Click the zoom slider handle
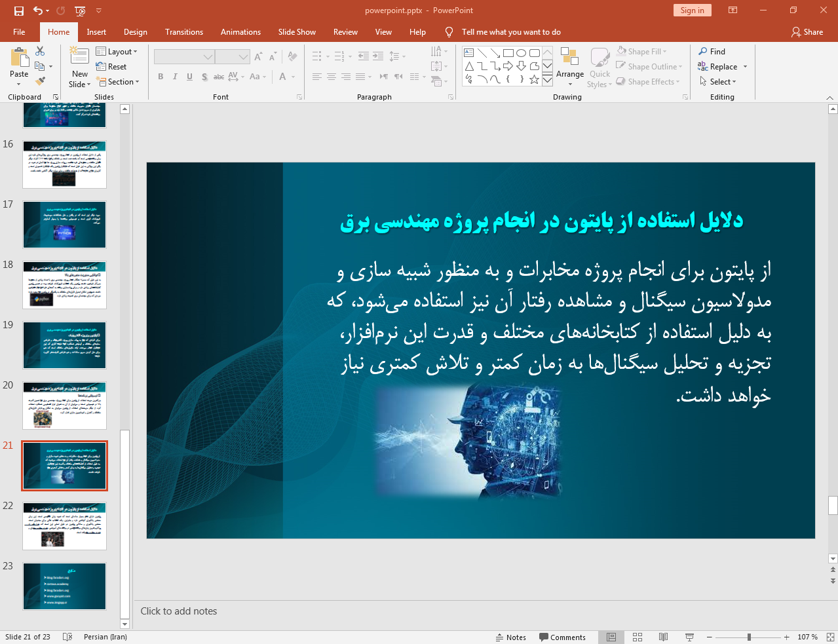 click(x=749, y=637)
